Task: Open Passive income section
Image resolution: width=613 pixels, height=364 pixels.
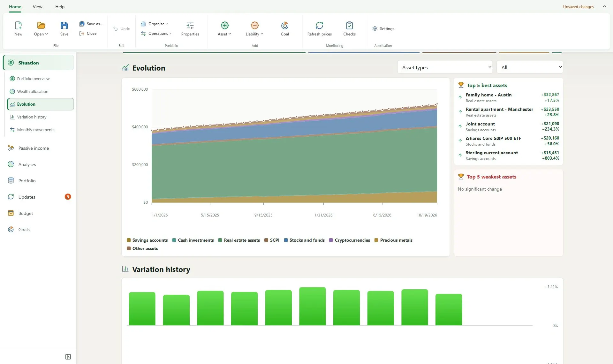Action: pos(38,148)
